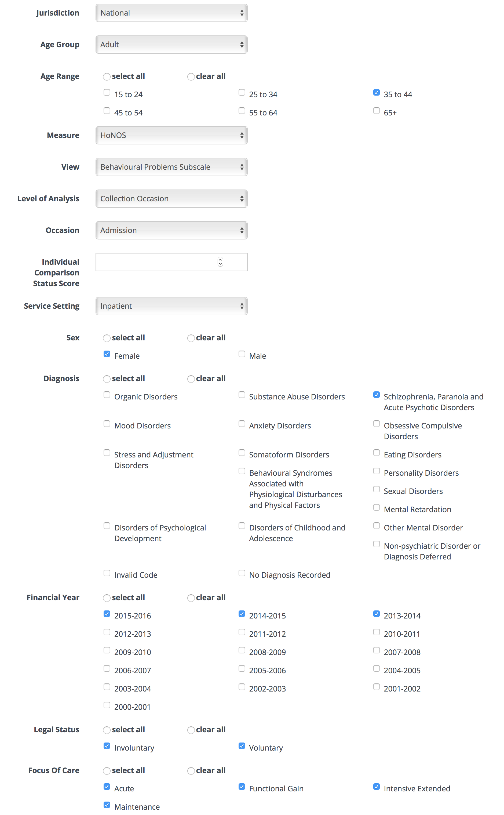Select all Financial Year options
Image resolution: width=504 pixels, height=815 pixels.
(107, 598)
